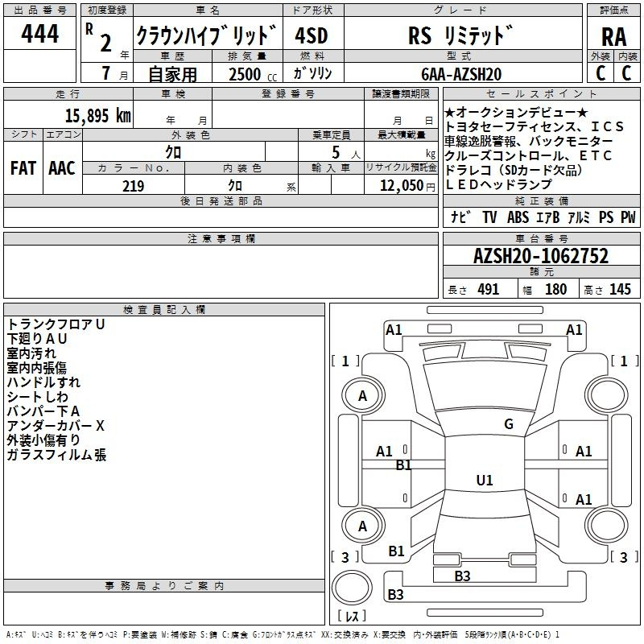Click the ABS equipment indicator

[518, 217]
